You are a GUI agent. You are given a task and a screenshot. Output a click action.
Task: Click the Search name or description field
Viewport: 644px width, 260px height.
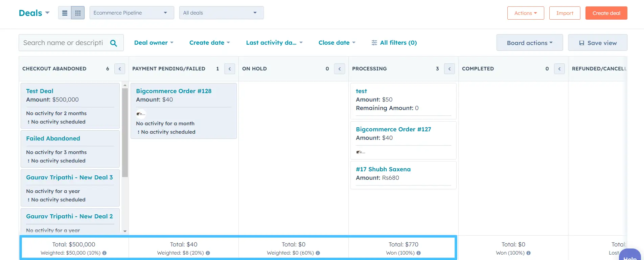point(63,43)
